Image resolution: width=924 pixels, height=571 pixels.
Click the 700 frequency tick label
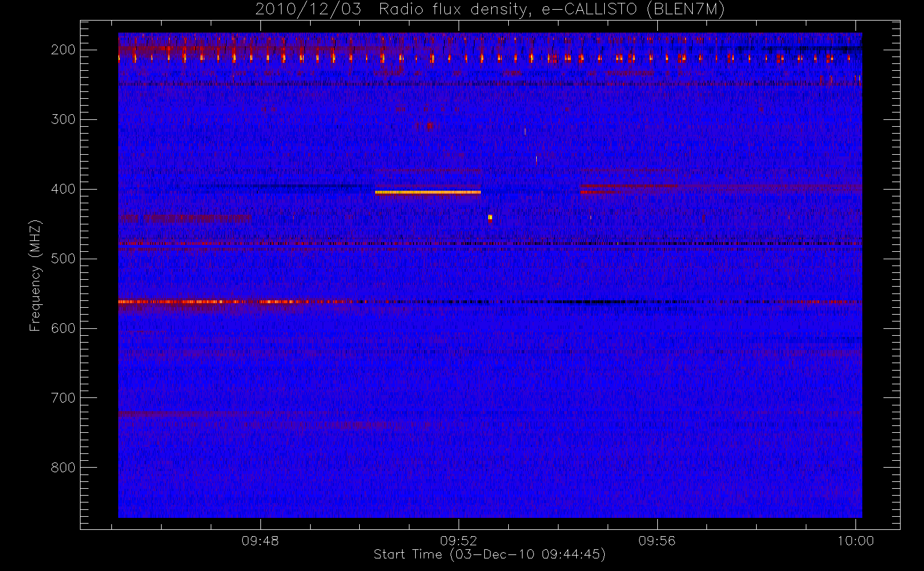pyautogui.click(x=63, y=398)
